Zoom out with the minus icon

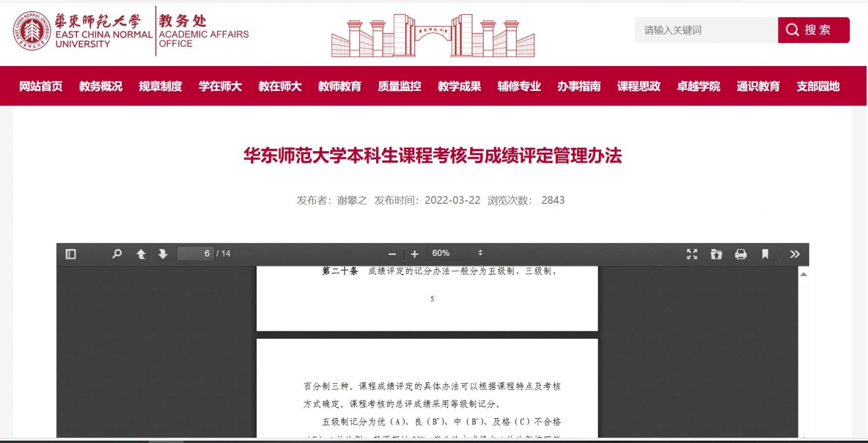(x=392, y=254)
